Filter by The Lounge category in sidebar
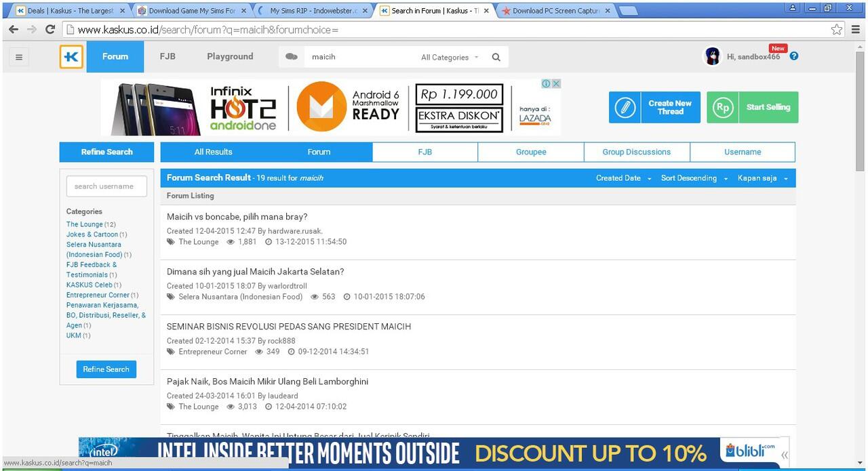 tap(85, 224)
